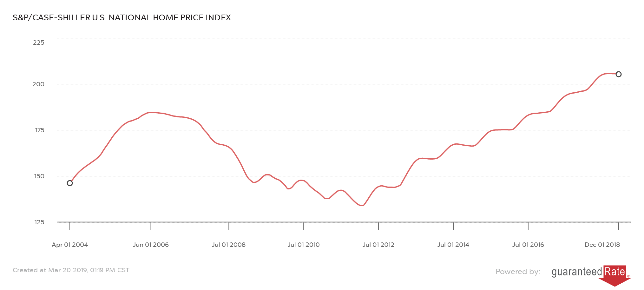Image resolution: width=644 pixels, height=290 pixels.
Task: Click the Jul 01 2008 axis label
Action: tap(229, 245)
